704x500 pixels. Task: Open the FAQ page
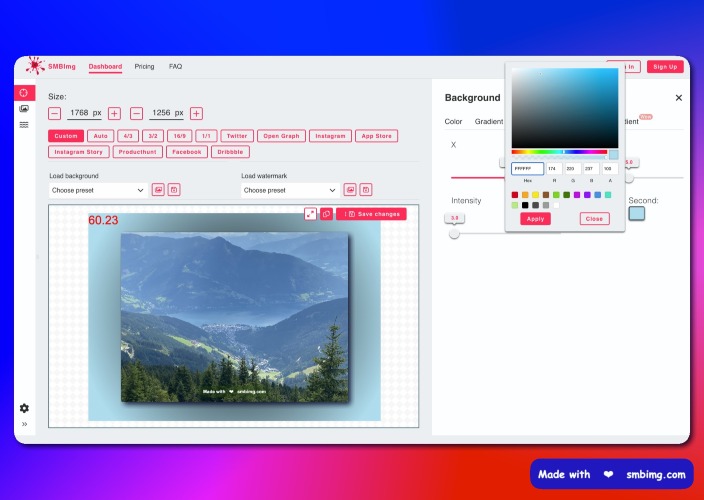[x=176, y=66]
